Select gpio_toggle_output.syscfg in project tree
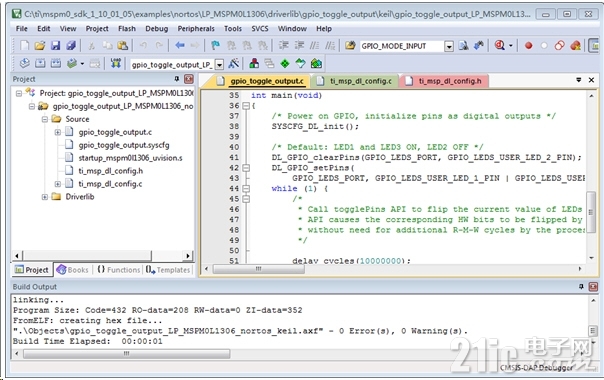The width and height of the screenshot is (604, 380). [x=124, y=145]
